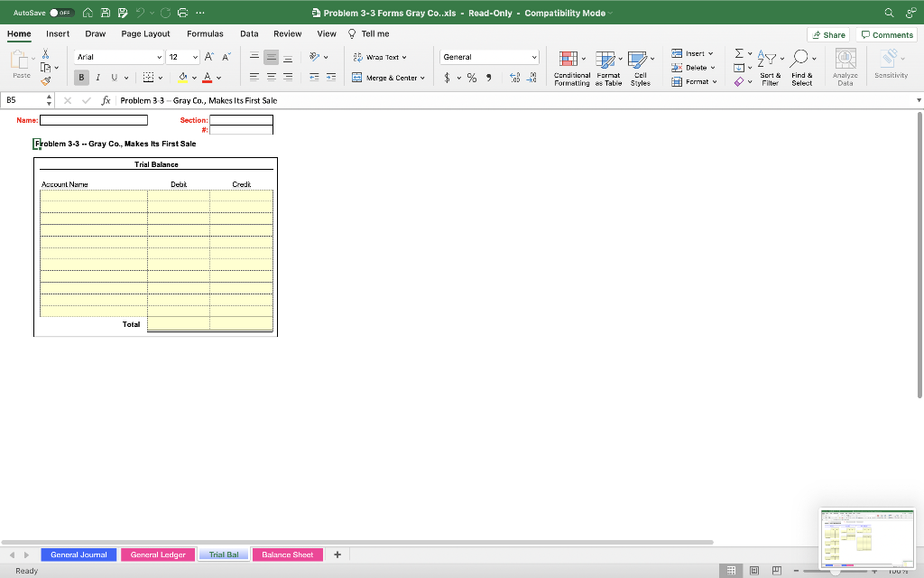Click Tell me search box
Viewport: 924px width, 578px height.
pos(369,33)
